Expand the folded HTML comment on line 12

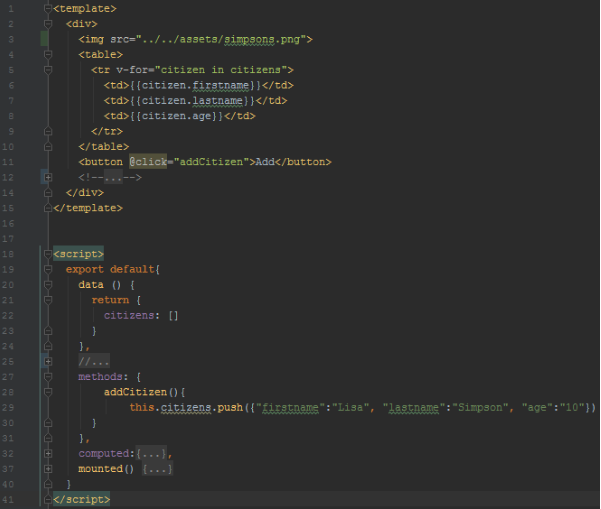click(x=47, y=177)
